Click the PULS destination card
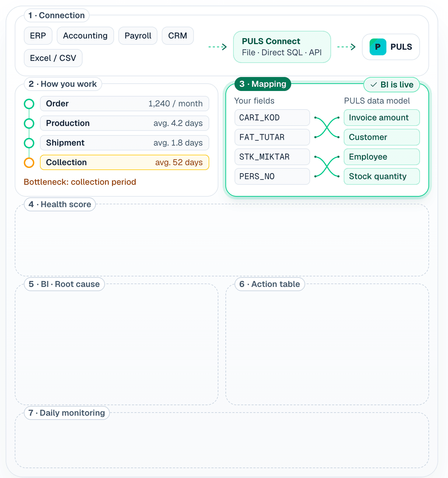 391,47
